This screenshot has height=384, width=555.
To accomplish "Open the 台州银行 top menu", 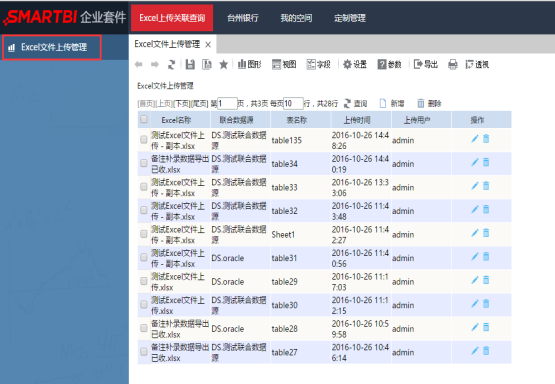I will click(243, 18).
